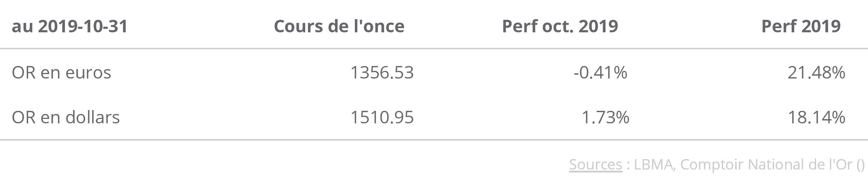Click the 1.73% October performance value
The height and width of the screenshot is (181, 868).
[605, 117]
